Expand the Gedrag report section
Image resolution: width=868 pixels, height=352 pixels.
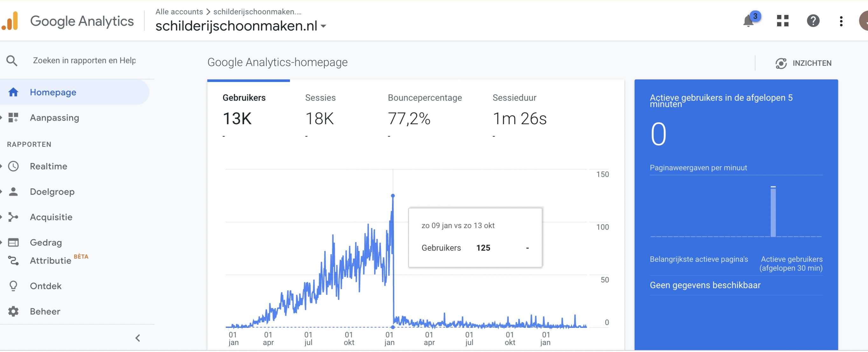coord(1,242)
